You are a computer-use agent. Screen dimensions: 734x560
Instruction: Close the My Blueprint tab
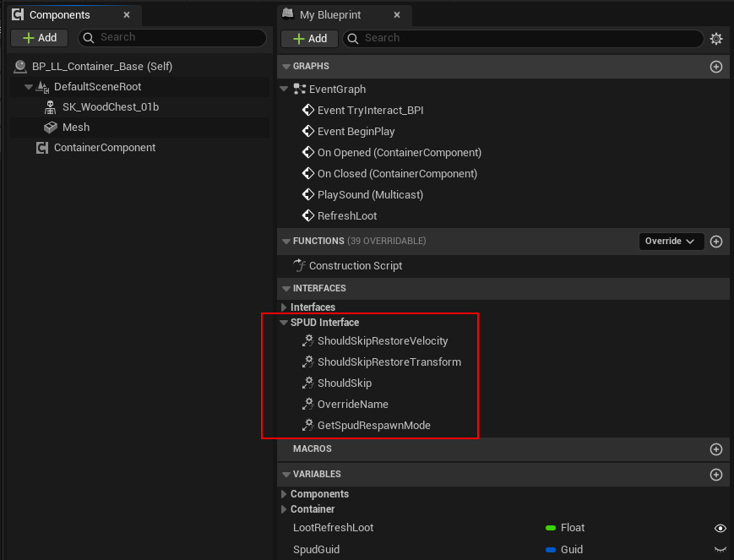coord(397,15)
